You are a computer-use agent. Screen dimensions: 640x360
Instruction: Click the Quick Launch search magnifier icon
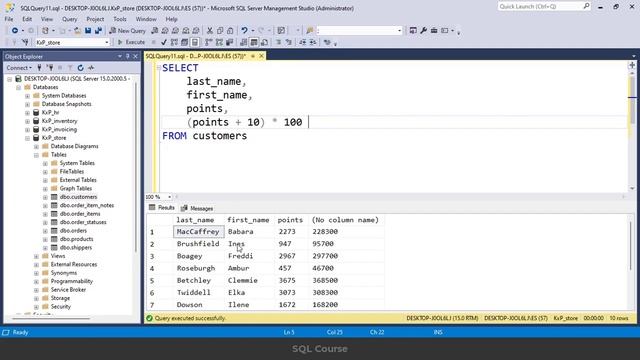(586, 6)
